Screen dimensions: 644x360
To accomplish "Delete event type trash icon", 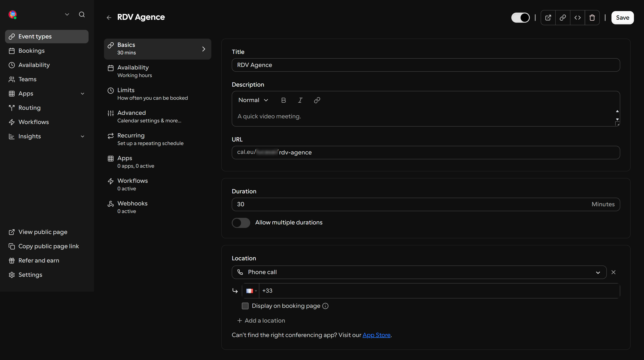I will click(592, 17).
